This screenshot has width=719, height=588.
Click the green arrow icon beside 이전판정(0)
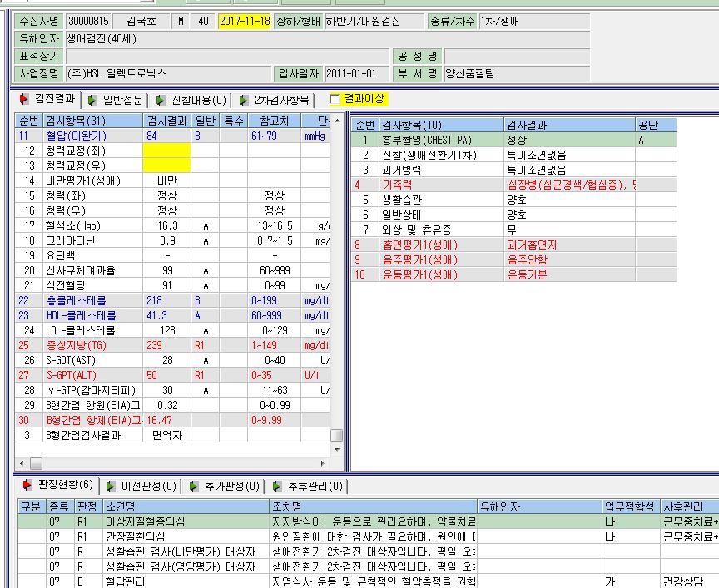pyautogui.click(x=110, y=486)
